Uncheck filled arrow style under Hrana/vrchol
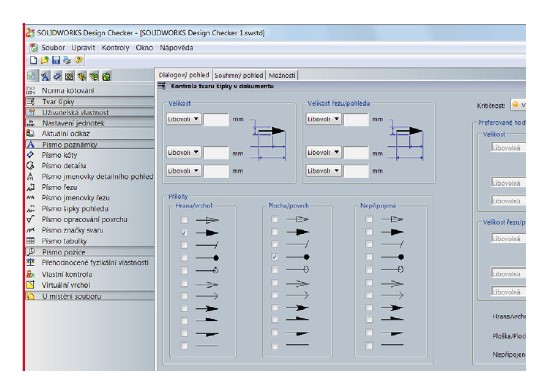552x385 pixels. click(184, 233)
